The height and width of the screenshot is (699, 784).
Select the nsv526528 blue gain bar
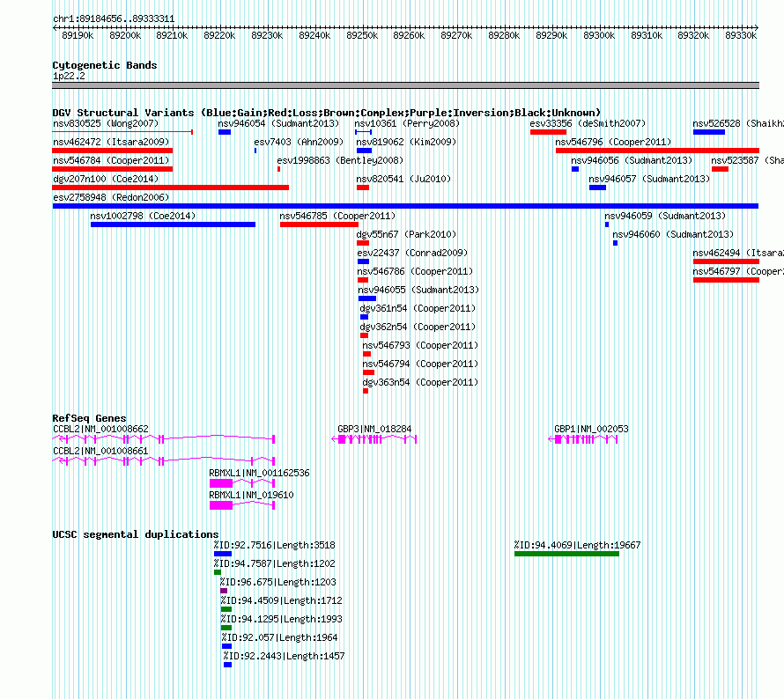point(709,132)
